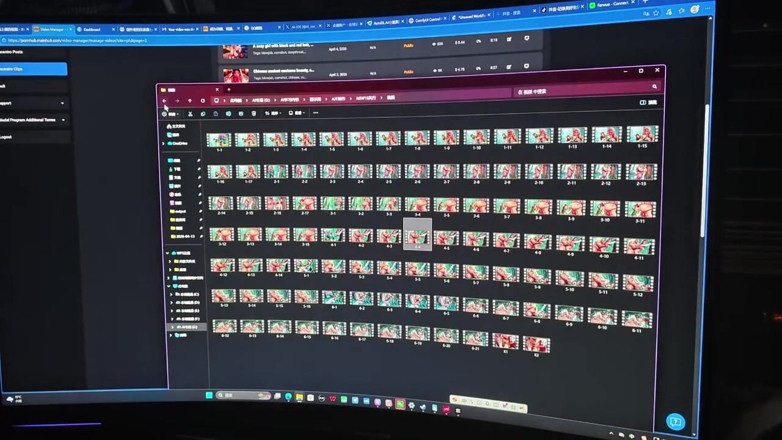Viewport: 782px width, 440px height.
Task: Rename the selected file
Action: pyautogui.click(x=228, y=114)
